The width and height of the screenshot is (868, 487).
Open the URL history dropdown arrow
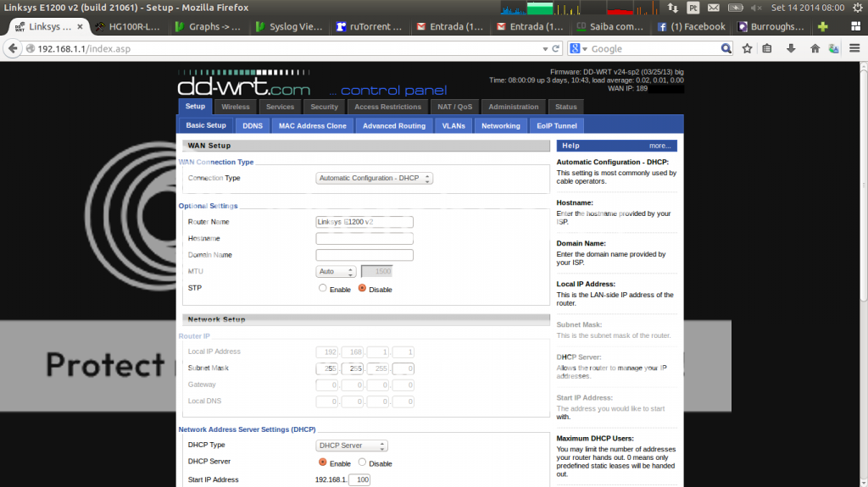coord(545,49)
